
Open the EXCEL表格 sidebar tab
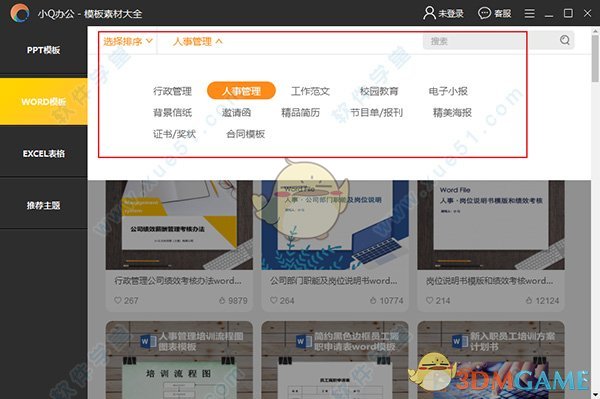tap(44, 153)
